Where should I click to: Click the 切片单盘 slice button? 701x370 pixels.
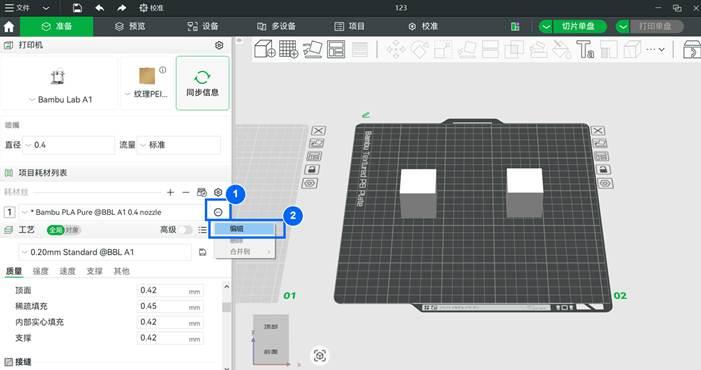click(x=579, y=26)
